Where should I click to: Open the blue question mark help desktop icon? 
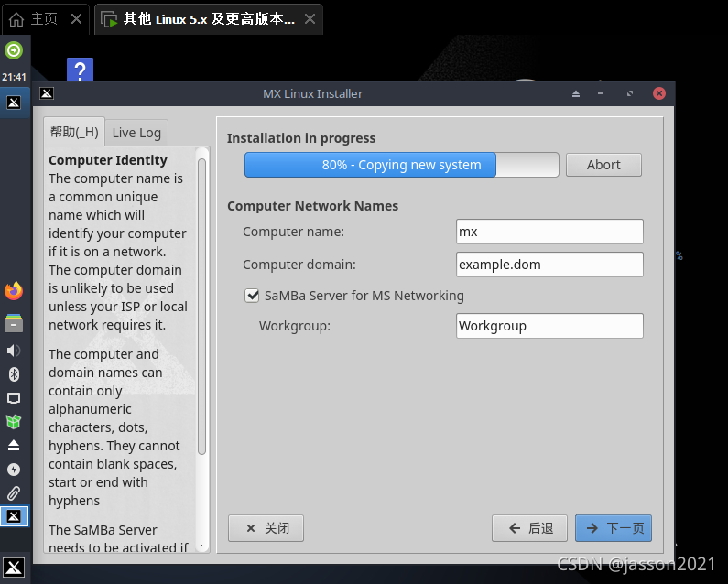coord(80,70)
